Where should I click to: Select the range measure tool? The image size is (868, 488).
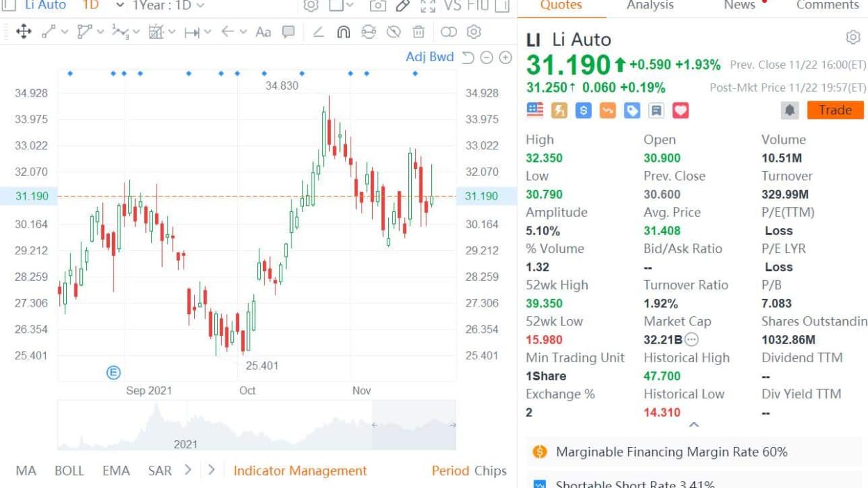[191, 32]
